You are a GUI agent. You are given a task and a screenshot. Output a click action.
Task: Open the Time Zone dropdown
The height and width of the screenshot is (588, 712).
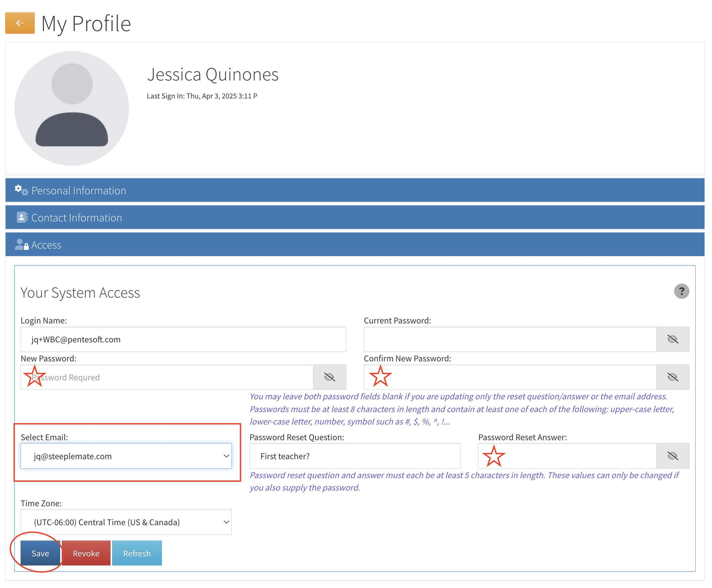pyautogui.click(x=126, y=522)
